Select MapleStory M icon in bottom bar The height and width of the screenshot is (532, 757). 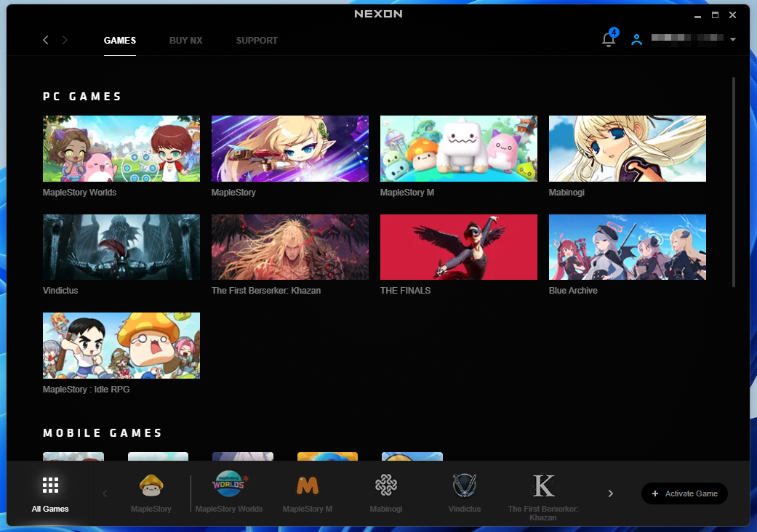tap(308, 485)
